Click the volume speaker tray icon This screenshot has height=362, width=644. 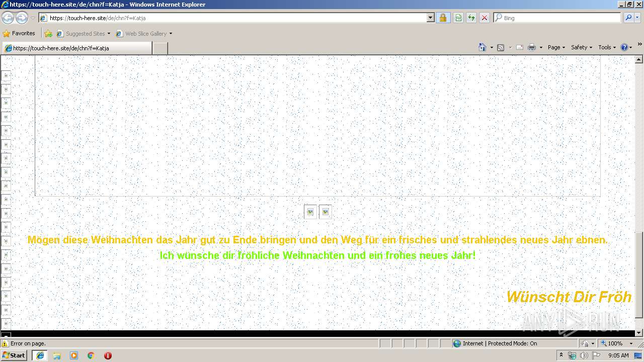[x=584, y=355]
